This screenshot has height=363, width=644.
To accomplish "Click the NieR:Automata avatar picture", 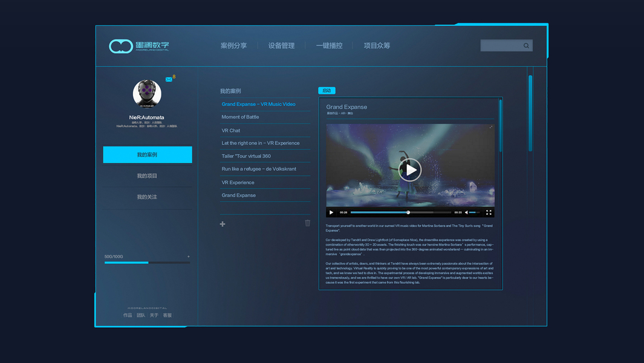I will [x=147, y=94].
